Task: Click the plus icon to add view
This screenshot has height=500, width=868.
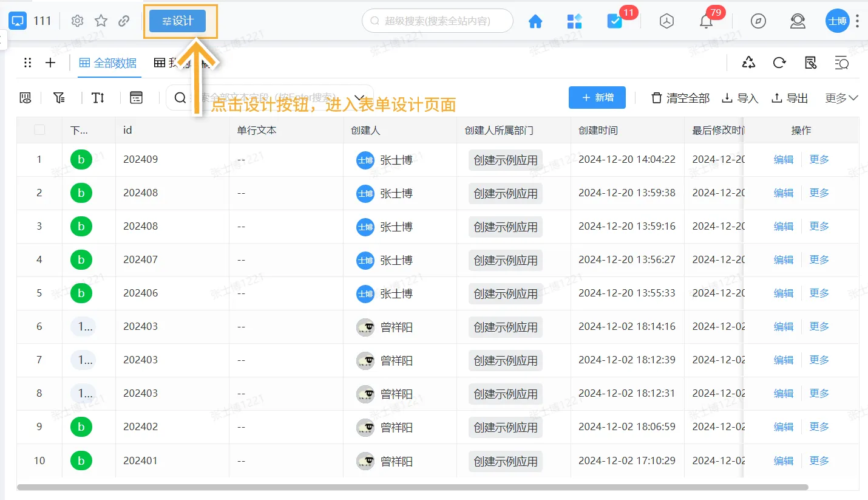Action: [50, 63]
